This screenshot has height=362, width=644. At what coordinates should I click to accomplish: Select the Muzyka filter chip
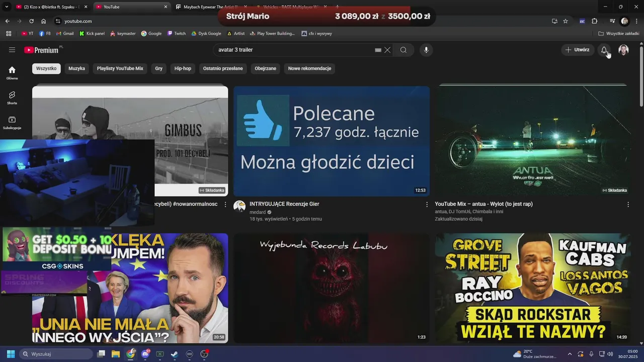(x=76, y=68)
